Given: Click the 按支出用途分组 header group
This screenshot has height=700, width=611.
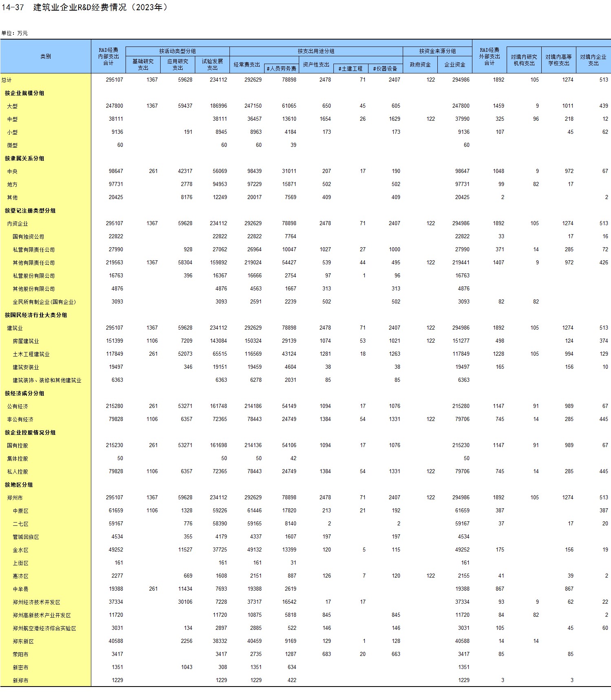Looking at the screenshot, I should coord(316,51).
